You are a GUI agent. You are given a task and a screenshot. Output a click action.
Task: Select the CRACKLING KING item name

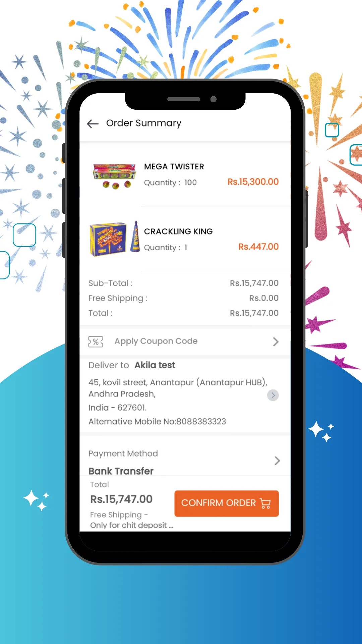pos(178,231)
